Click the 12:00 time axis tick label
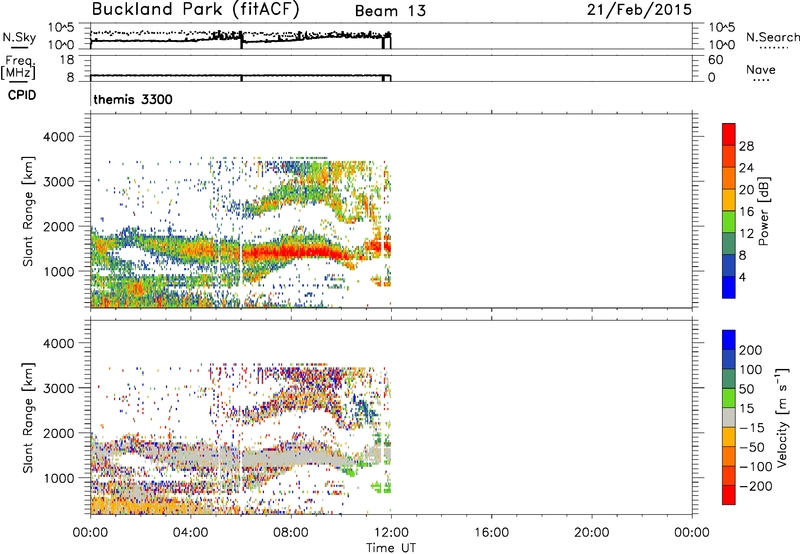Viewport: 800px width, 554px height. 391,533
